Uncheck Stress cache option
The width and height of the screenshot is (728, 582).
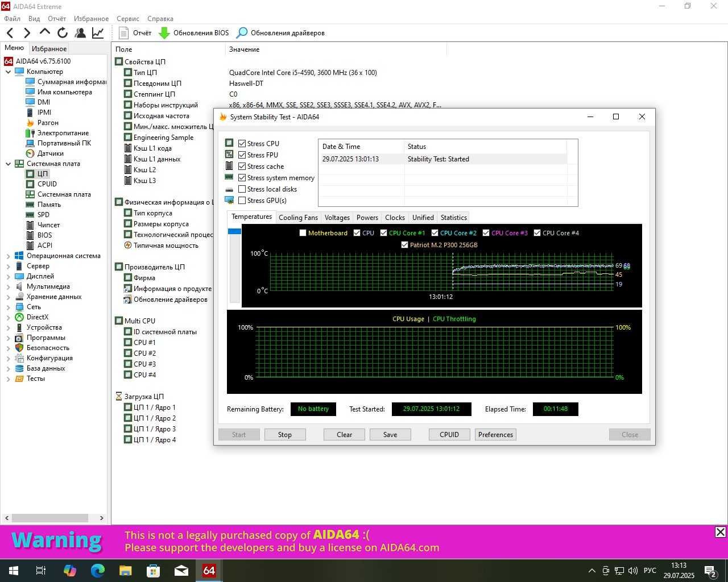click(242, 167)
